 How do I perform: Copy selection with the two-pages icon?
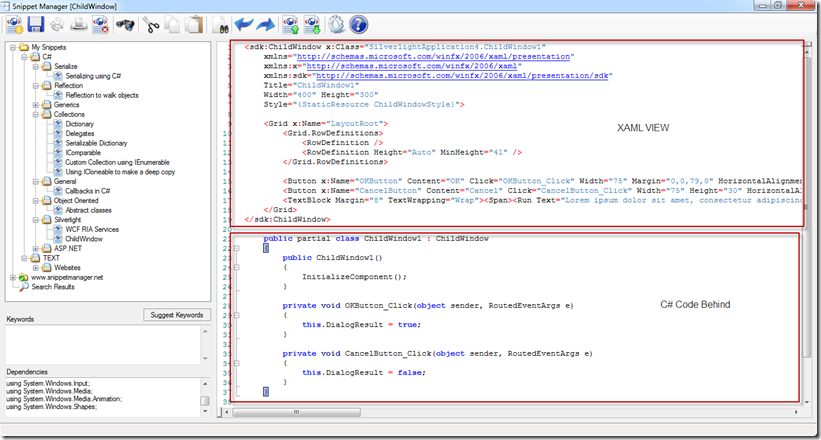[x=172, y=25]
